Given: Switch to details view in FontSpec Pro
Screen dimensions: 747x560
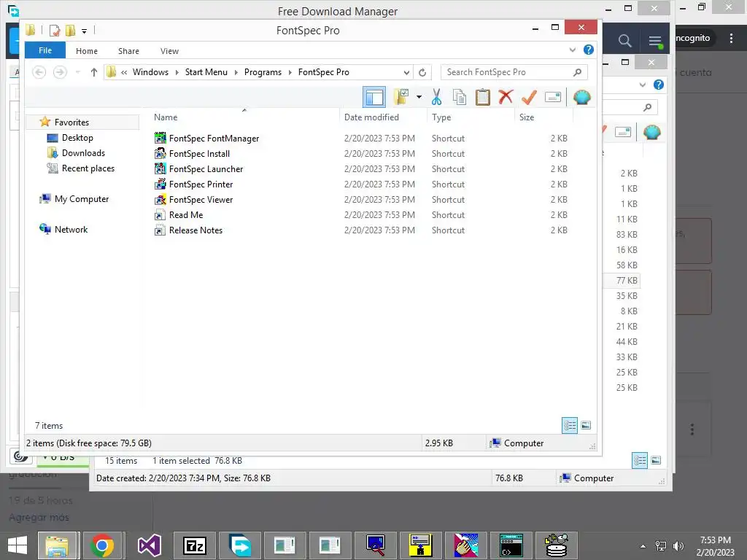Looking at the screenshot, I should (x=570, y=425).
